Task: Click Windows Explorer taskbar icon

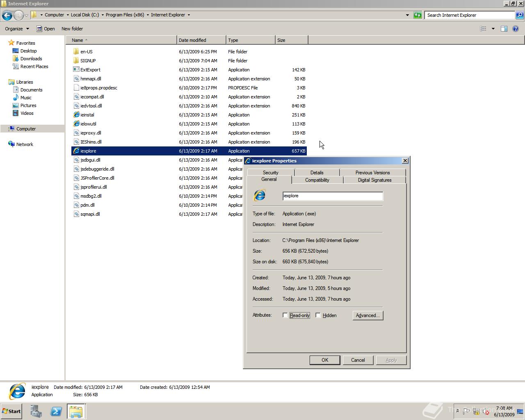Action: (x=76, y=411)
